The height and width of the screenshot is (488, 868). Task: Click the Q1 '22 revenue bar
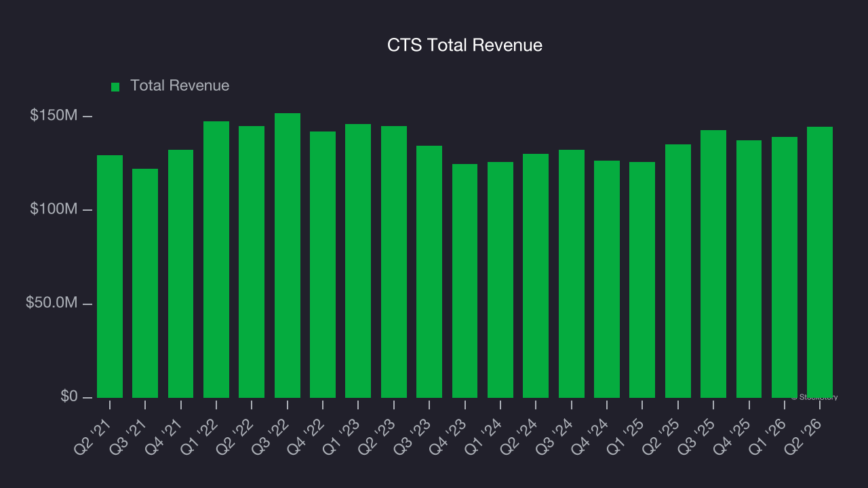click(216, 260)
